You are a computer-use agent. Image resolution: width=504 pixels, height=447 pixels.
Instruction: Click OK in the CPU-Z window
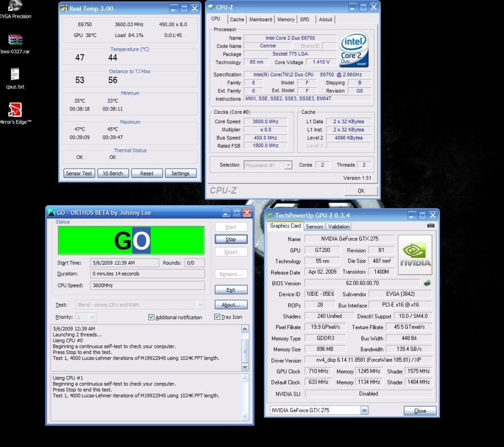361,191
